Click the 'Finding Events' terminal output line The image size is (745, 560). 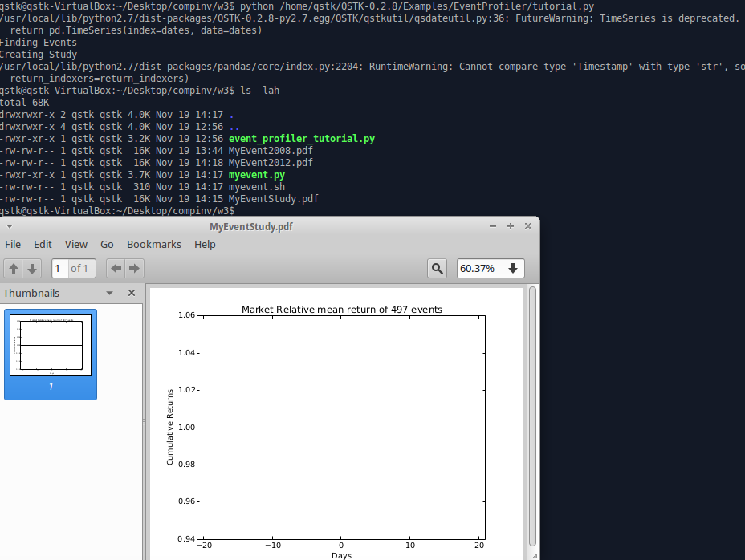click(38, 43)
